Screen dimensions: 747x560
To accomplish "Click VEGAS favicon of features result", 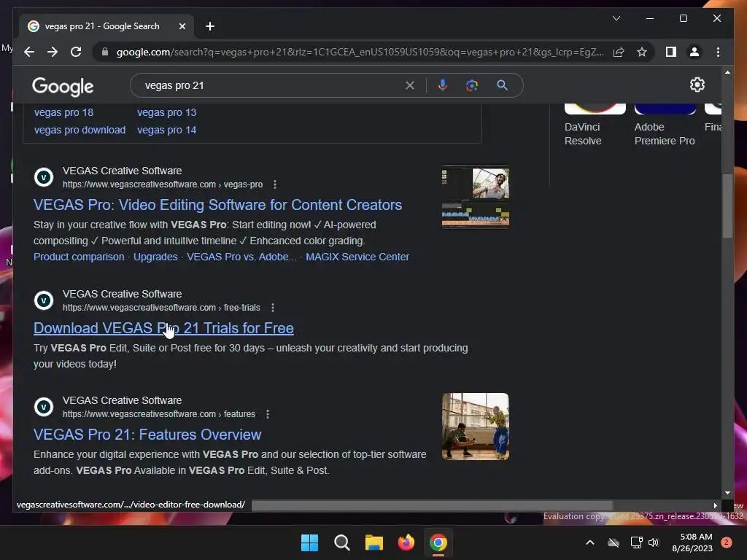I will 44,407.
